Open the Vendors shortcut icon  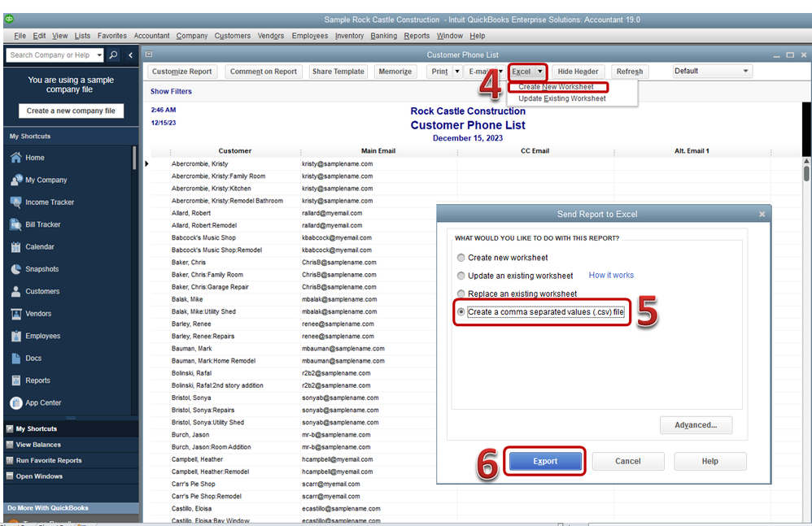(16, 314)
